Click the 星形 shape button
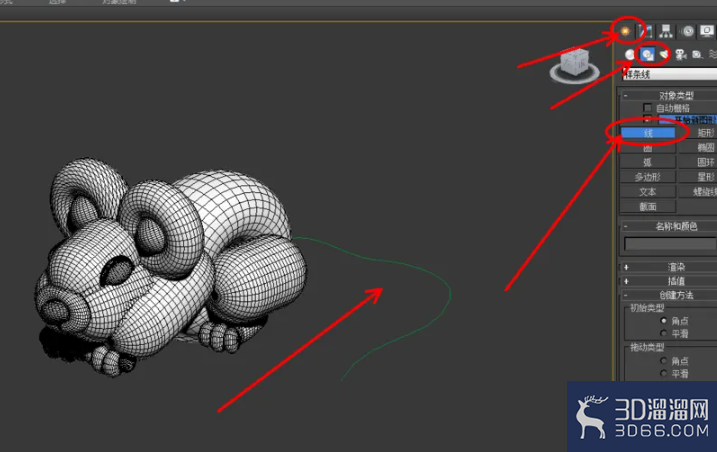717x452 pixels. pos(698,177)
